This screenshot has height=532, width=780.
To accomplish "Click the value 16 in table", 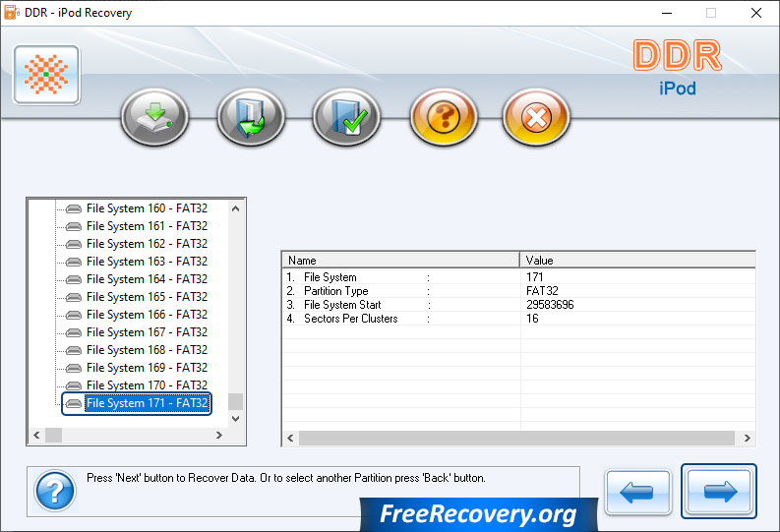I will coord(532,319).
